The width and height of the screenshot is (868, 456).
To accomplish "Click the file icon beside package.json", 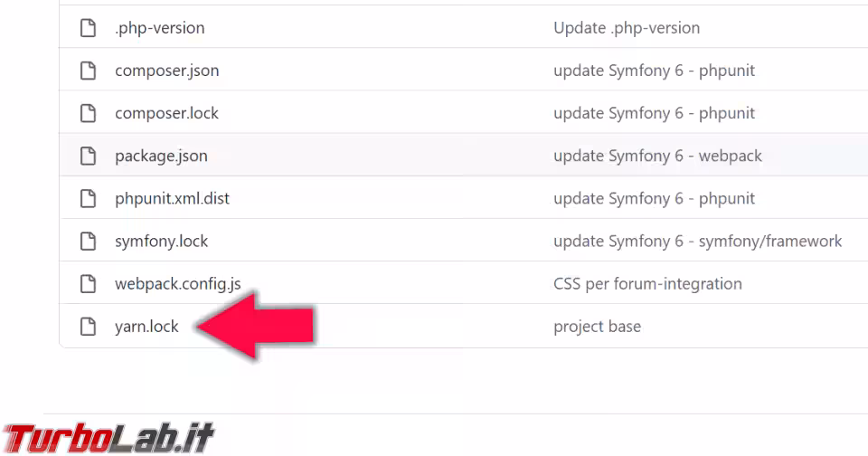I will pos(88,156).
